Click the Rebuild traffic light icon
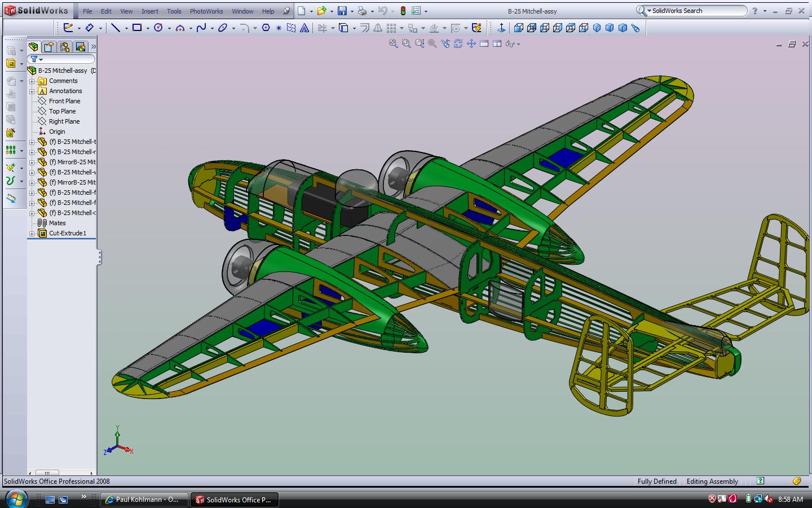The width and height of the screenshot is (812, 508). (x=403, y=11)
